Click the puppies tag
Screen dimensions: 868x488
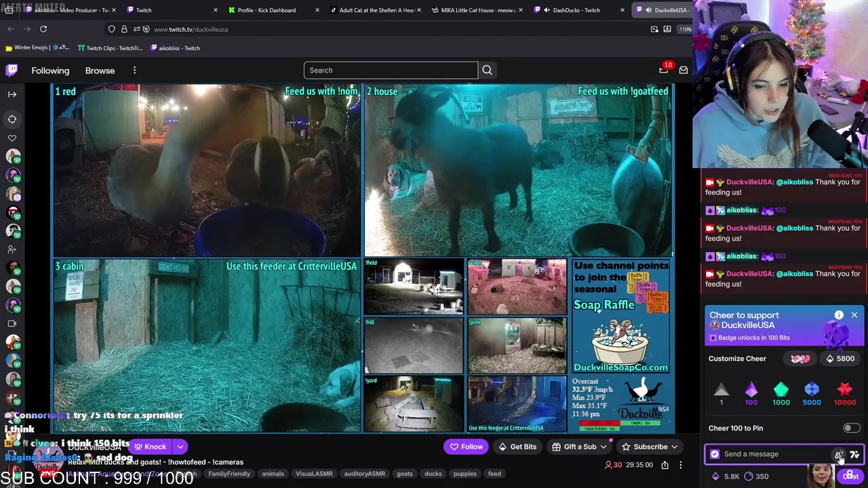[x=465, y=474]
